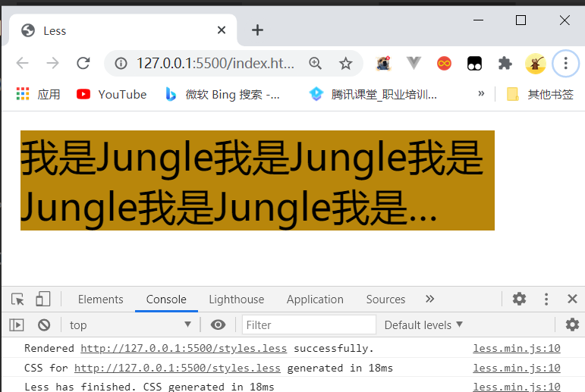Image resolution: width=585 pixels, height=392 pixels.
Task: Activate the inspect element picker
Action: click(x=17, y=299)
